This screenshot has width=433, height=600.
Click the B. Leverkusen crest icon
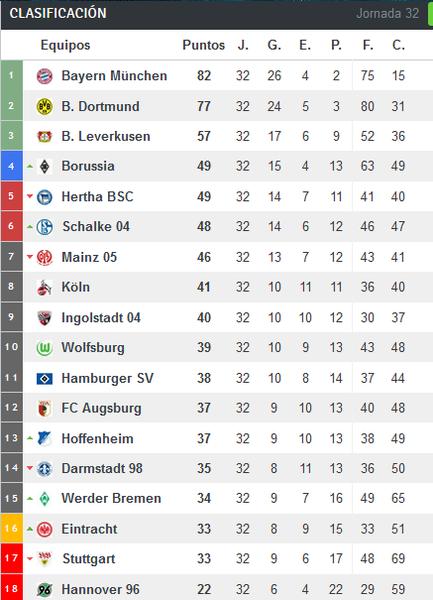point(44,137)
